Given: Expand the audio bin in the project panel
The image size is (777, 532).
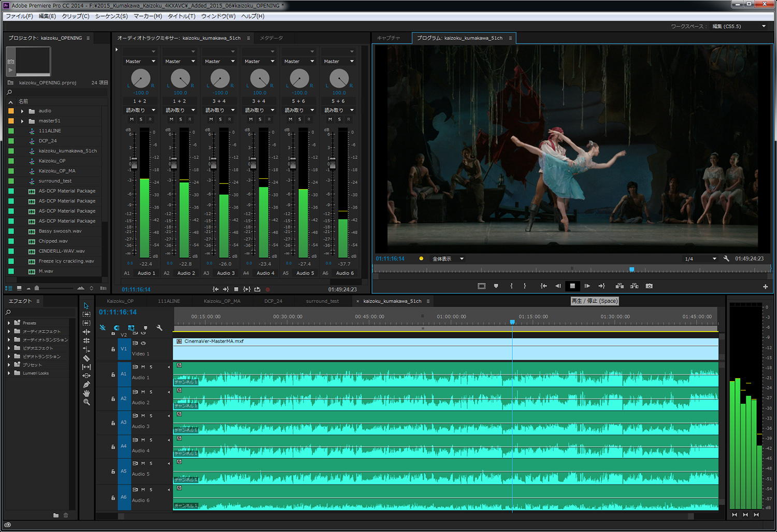Looking at the screenshot, I should click(x=22, y=111).
